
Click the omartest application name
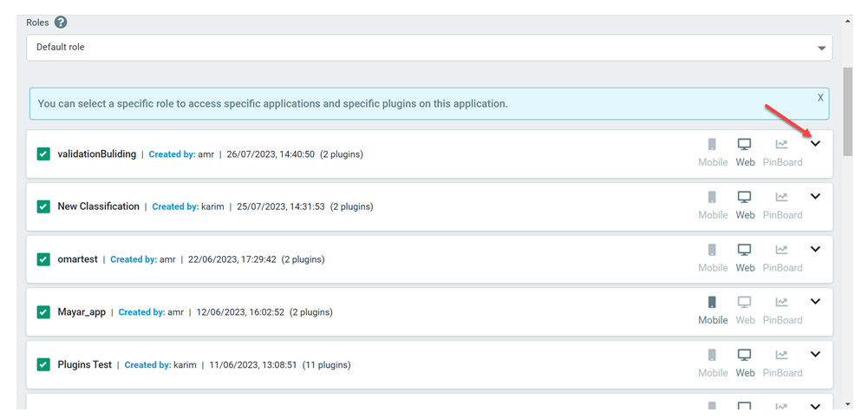pos(77,259)
